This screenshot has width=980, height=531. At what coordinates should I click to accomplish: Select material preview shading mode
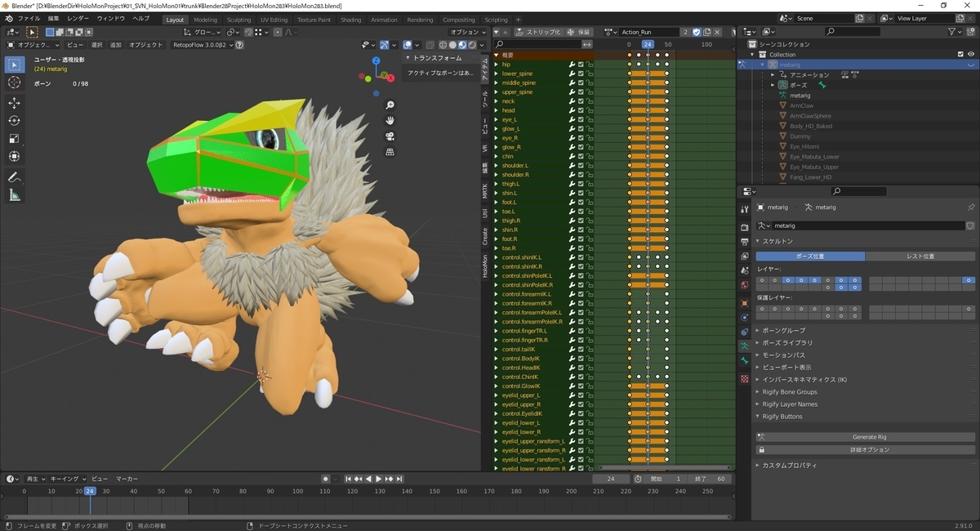tap(462, 45)
